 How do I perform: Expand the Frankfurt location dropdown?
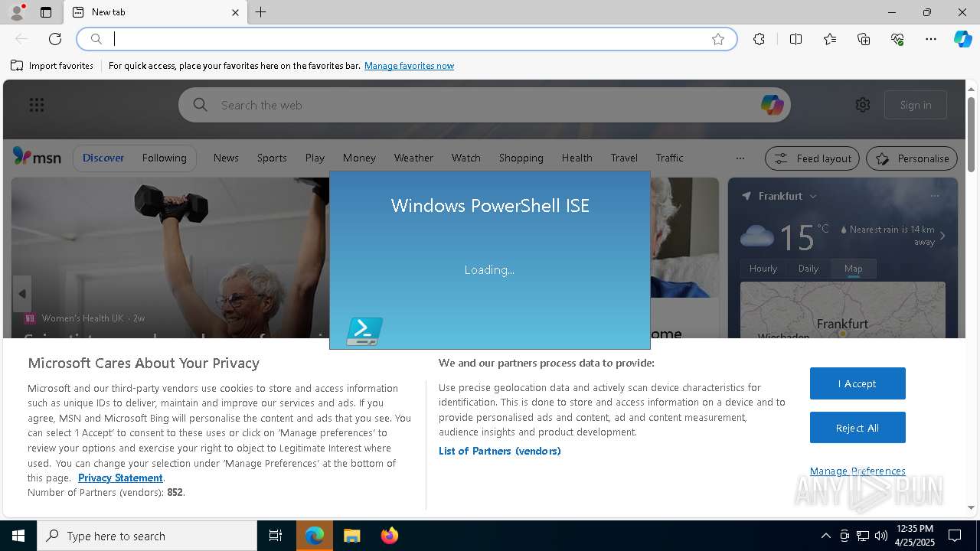[x=812, y=197]
